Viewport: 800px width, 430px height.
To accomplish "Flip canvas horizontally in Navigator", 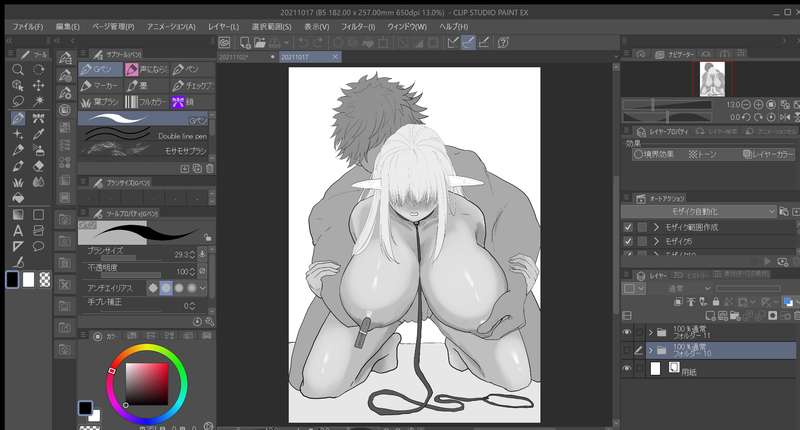I will (785, 117).
